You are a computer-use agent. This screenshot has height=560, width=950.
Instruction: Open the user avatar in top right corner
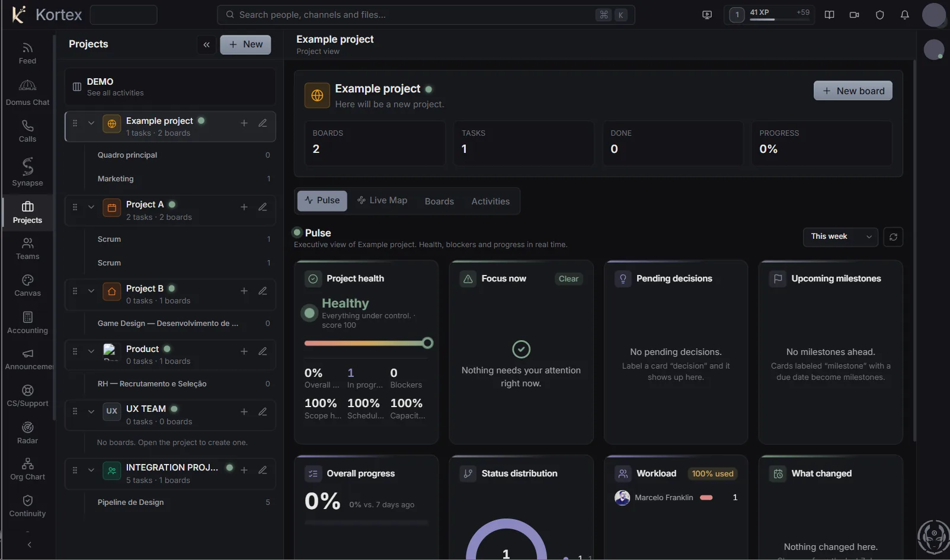point(934,15)
